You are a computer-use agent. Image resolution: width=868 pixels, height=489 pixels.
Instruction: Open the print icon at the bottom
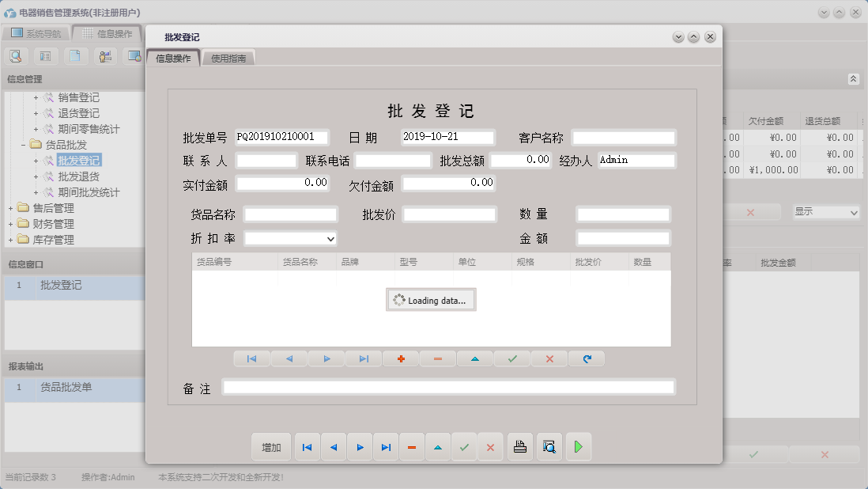[520, 447]
